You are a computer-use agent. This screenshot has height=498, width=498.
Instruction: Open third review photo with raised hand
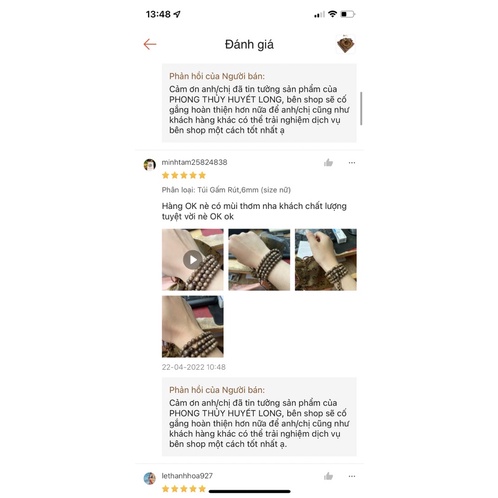326,260
